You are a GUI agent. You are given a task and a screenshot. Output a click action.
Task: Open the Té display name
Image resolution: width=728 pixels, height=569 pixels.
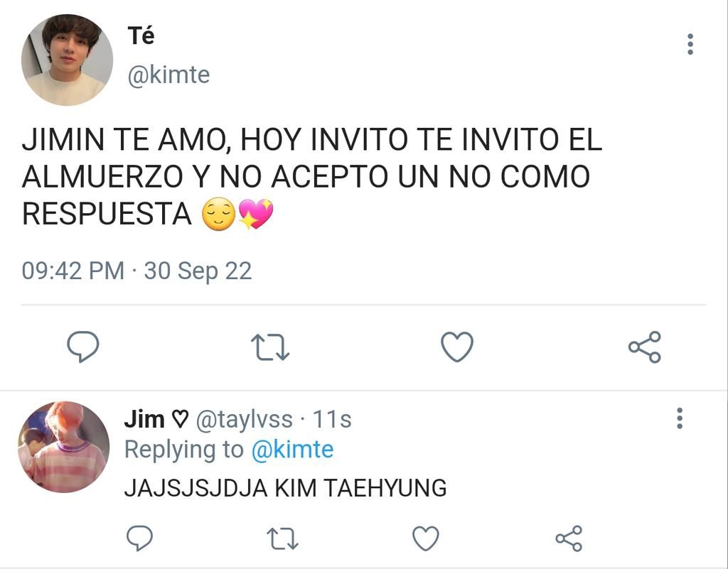141,36
